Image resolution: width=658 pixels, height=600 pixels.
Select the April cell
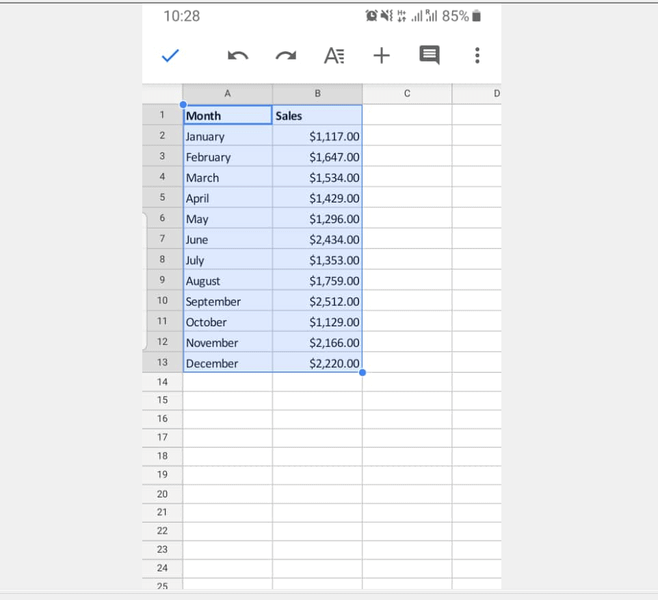tap(227, 197)
